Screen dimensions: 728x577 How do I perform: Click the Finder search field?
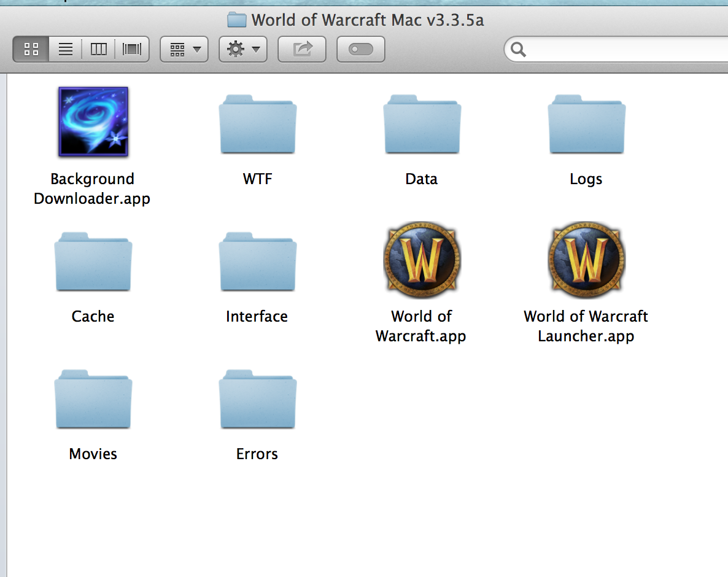616,49
